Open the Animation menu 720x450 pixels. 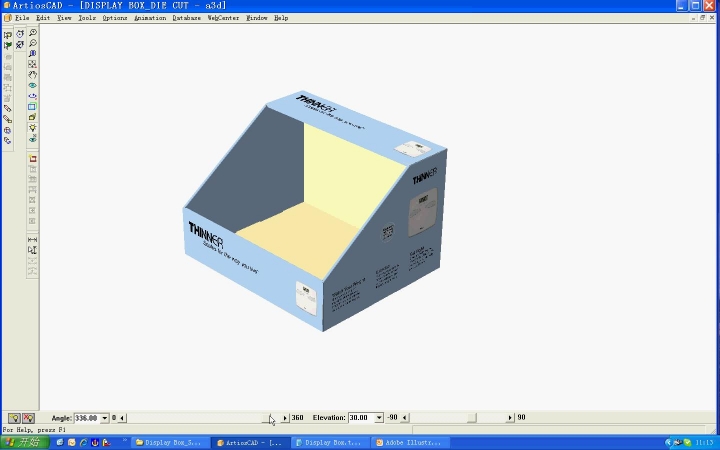click(x=150, y=18)
